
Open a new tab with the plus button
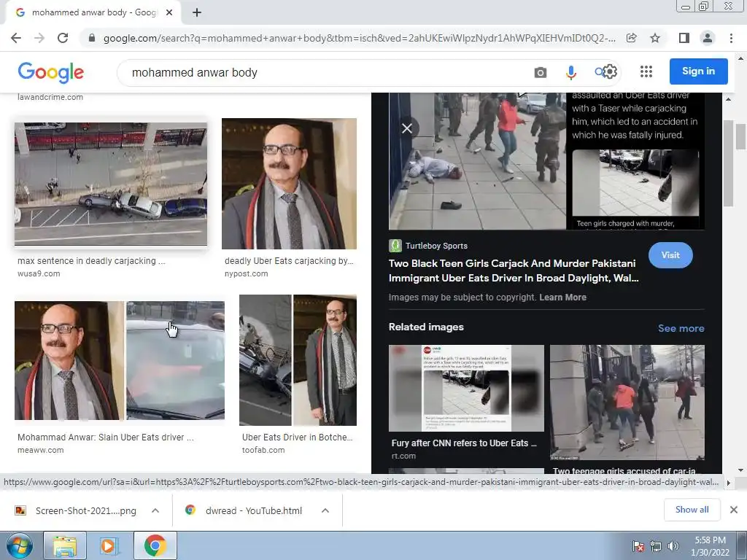coord(197,13)
